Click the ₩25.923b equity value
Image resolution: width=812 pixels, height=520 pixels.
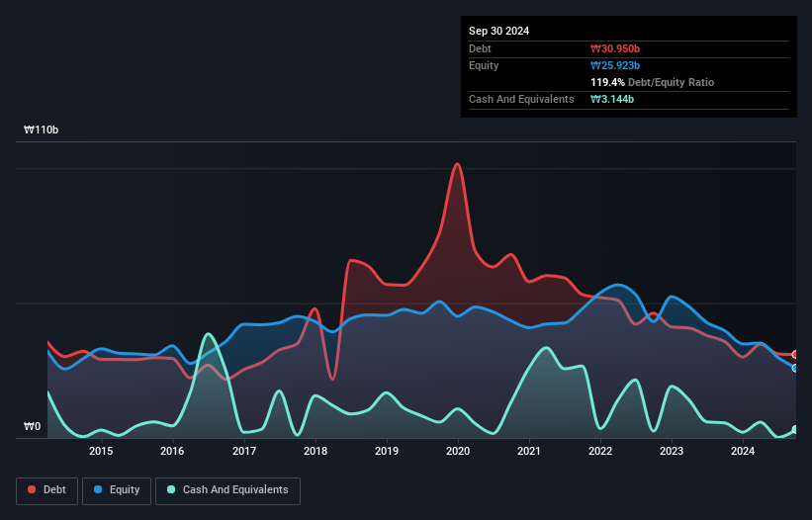tap(615, 65)
